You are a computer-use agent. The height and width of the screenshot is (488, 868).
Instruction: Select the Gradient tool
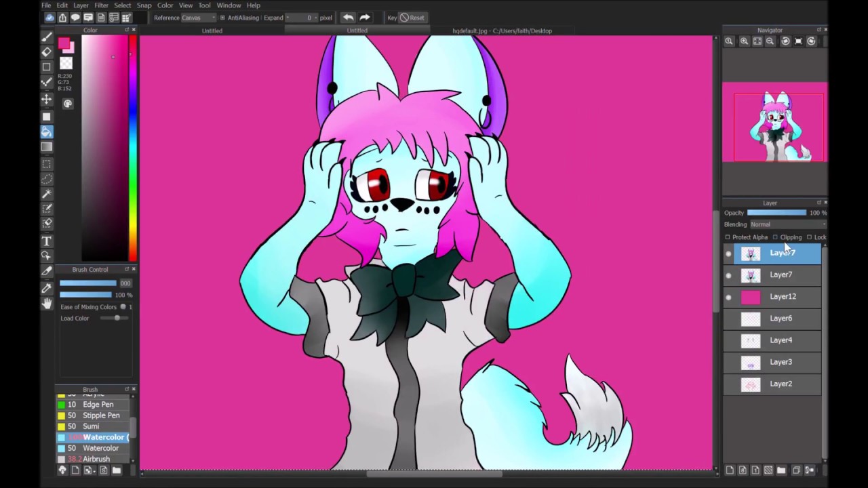47,147
